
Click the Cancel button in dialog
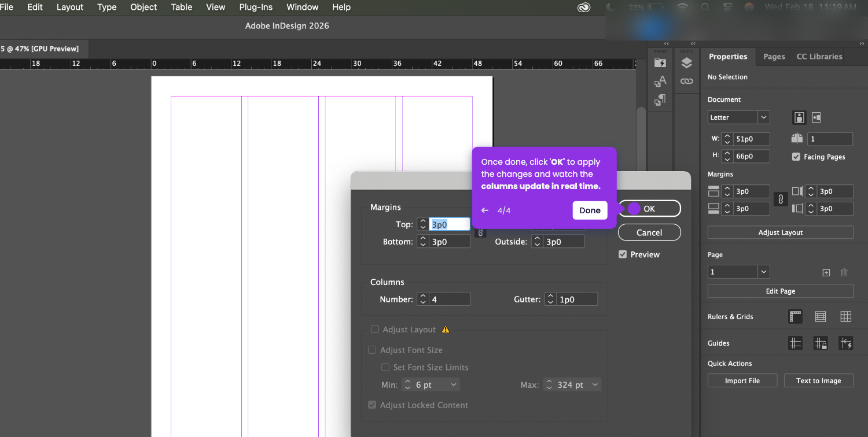pyautogui.click(x=649, y=232)
